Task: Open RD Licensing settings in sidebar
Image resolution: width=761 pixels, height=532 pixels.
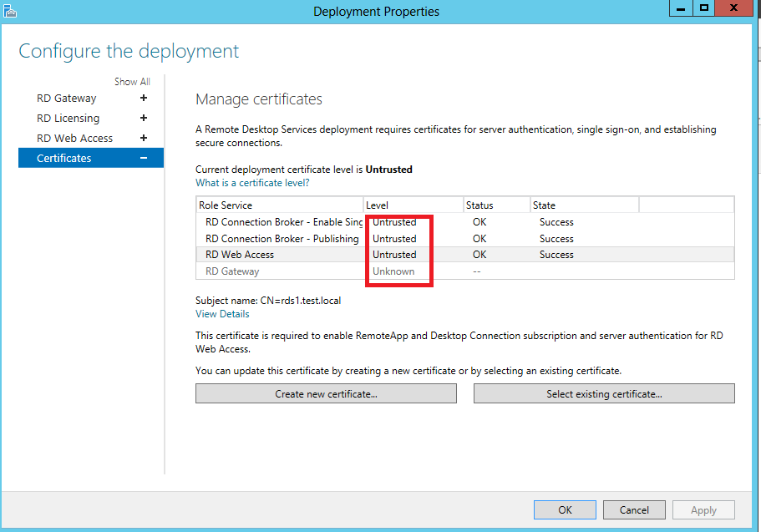Action: pos(68,118)
